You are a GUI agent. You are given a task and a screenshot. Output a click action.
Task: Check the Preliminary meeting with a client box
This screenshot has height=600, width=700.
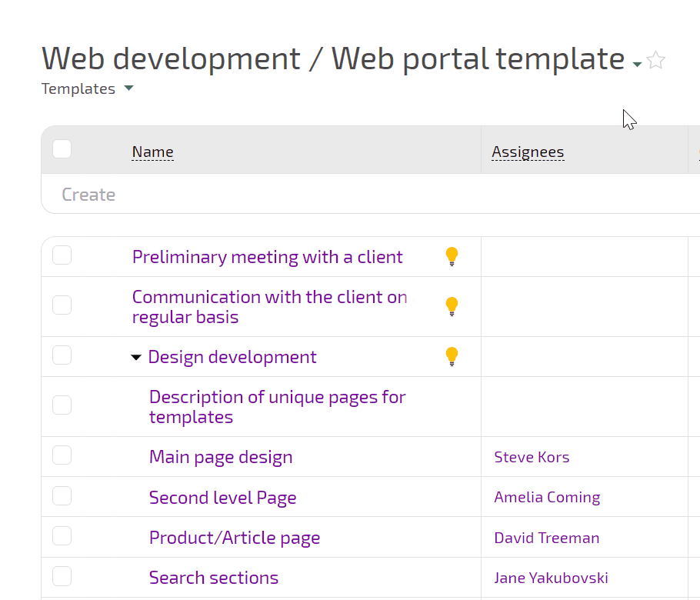(62, 255)
